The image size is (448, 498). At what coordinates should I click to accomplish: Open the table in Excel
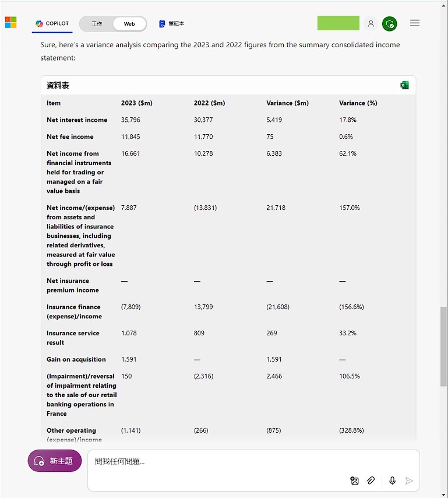404,85
